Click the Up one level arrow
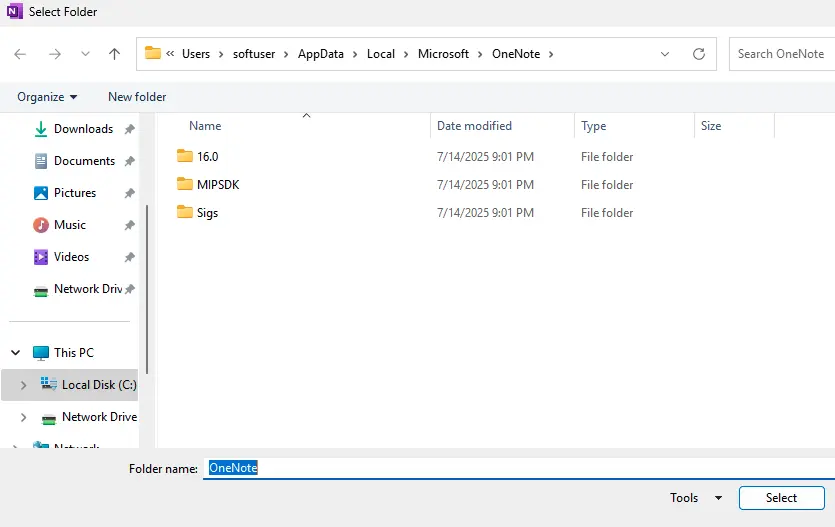 tap(114, 54)
